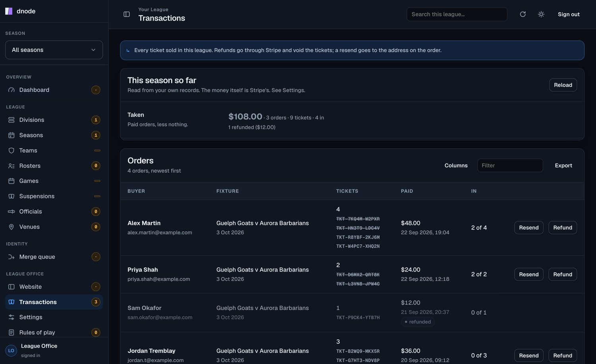The height and width of the screenshot is (364, 596).
Task: Go to Officials
Action: (x=54, y=212)
